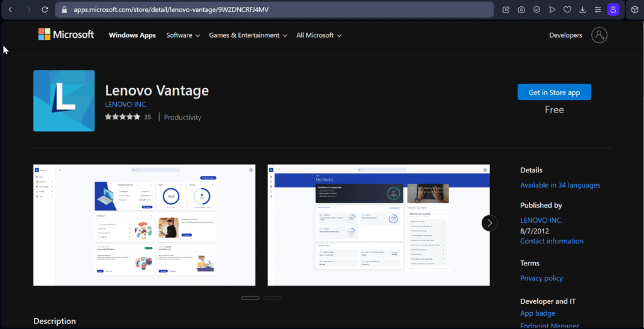644x329 pixels.
Task: Open the purple profile icon
Action: tap(613, 9)
